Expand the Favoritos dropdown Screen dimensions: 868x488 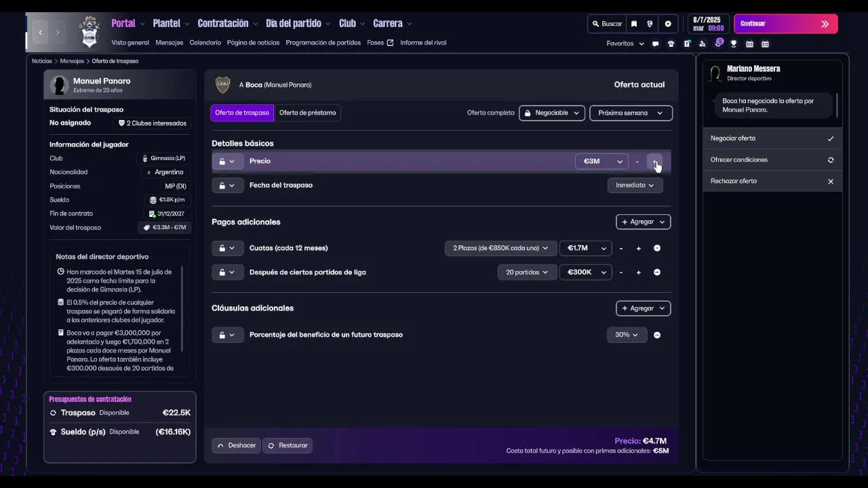tap(625, 43)
